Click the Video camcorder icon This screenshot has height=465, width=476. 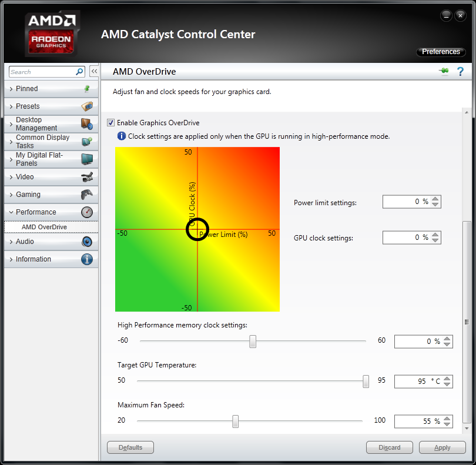[87, 177]
